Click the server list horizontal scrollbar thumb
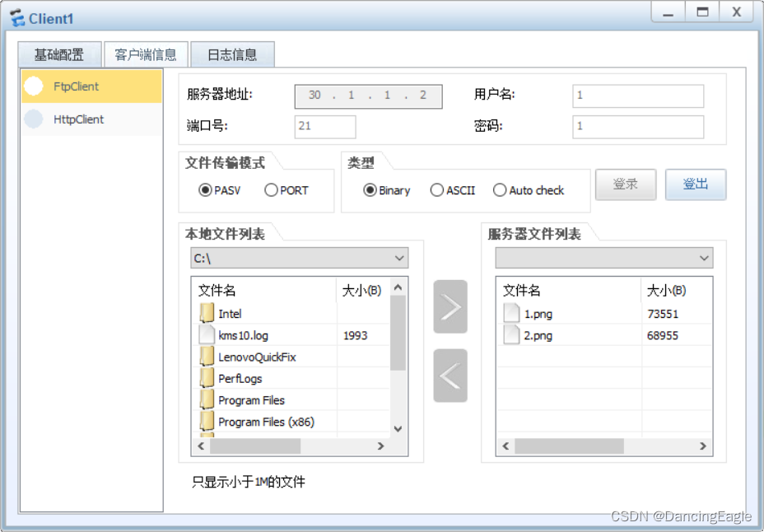The image size is (764, 532). point(569,446)
